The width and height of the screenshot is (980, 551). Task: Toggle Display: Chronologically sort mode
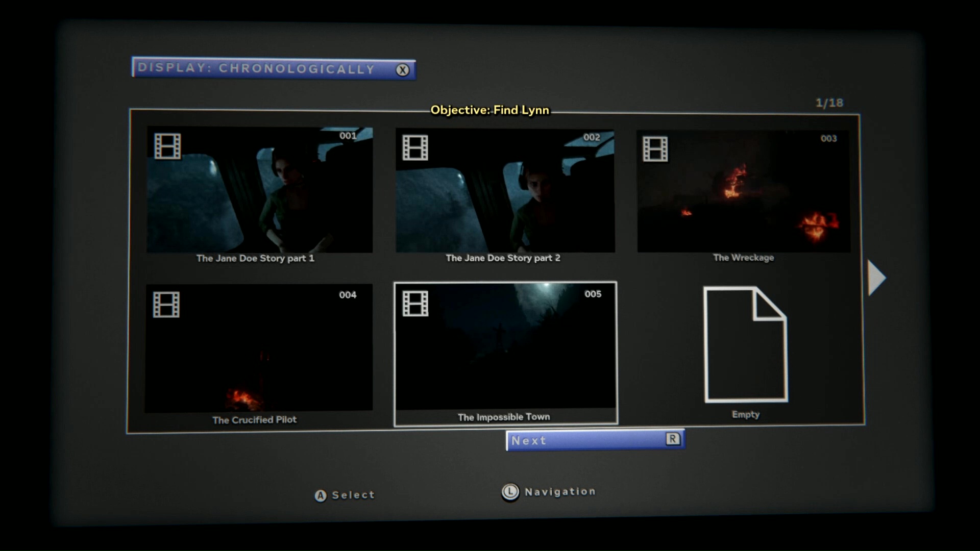coord(274,68)
